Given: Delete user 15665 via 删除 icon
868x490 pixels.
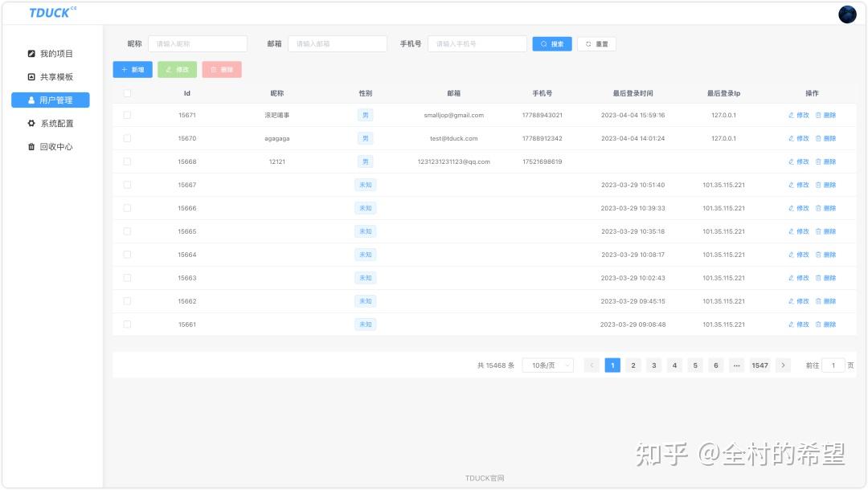Looking at the screenshot, I should 826,231.
